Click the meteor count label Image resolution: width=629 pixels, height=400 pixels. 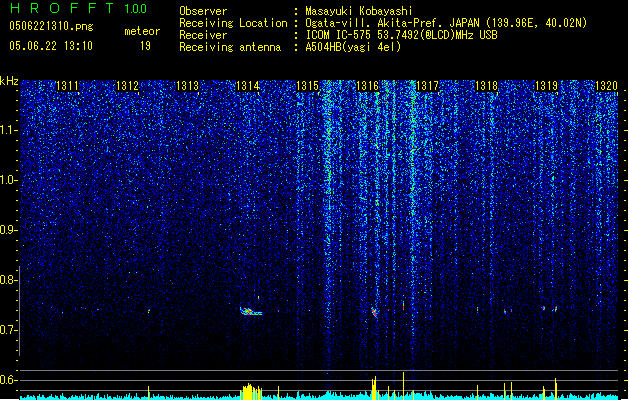click(142, 31)
